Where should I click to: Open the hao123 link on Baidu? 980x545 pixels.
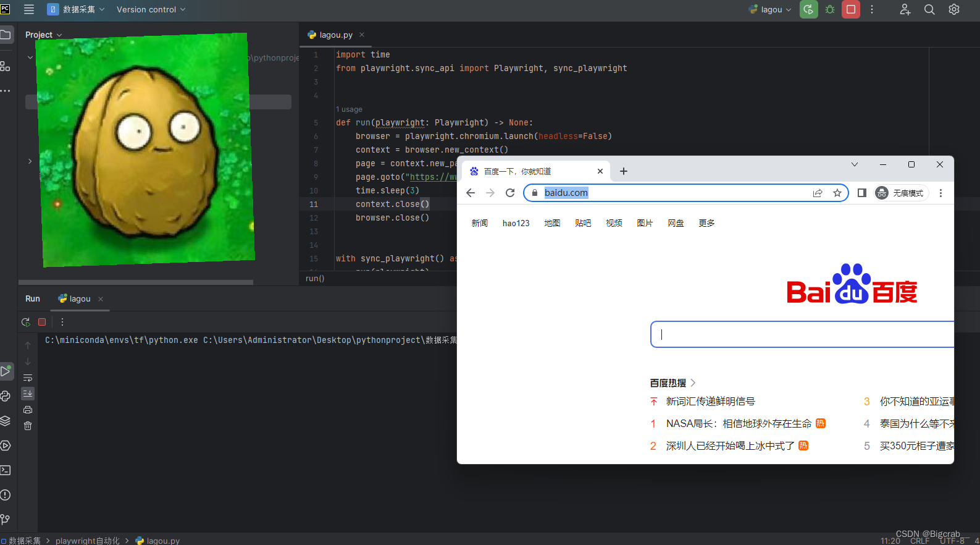[x=516, y=223]
